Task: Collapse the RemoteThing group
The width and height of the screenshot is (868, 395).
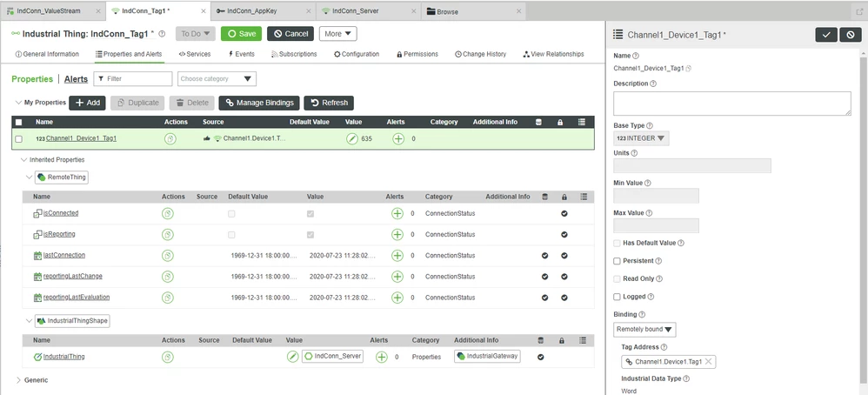Action: 30,177
